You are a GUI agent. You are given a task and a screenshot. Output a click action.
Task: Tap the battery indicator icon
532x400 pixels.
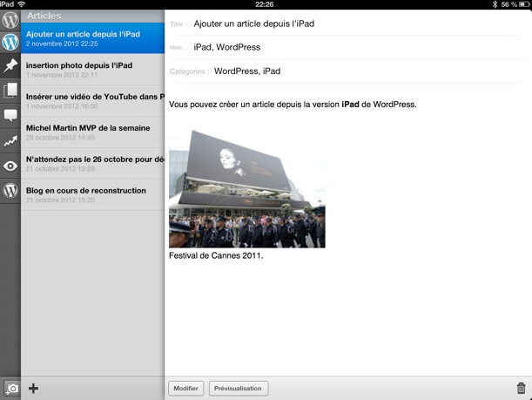point(524,4)
